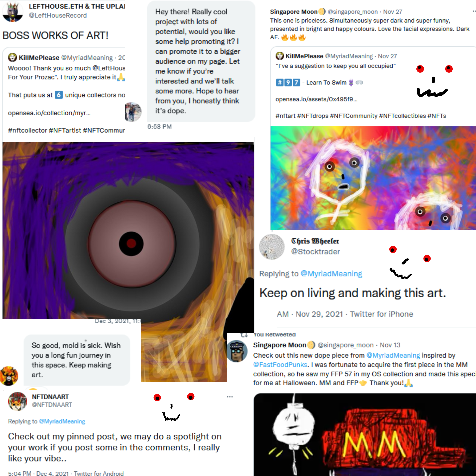Click the LeftHouseRecord profile avatar
This screenshot has width=476, height=476.
[x=13, y=12]
